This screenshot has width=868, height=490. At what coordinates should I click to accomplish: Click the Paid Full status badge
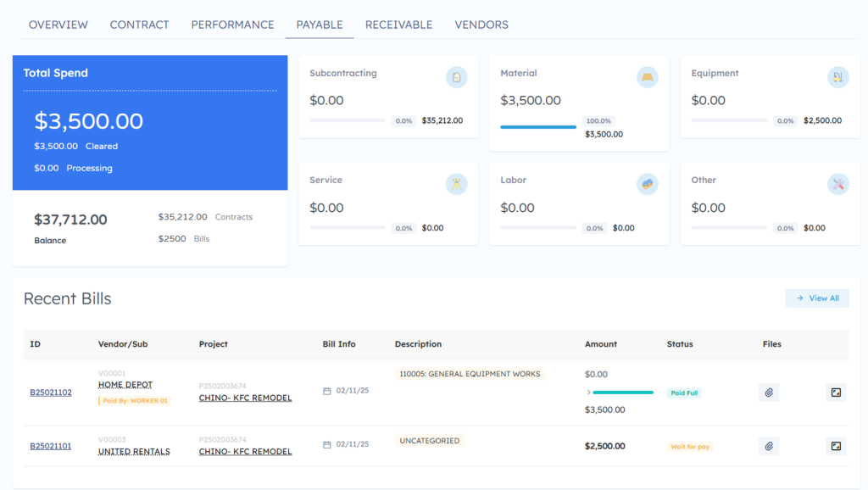[x=684, y=393]
